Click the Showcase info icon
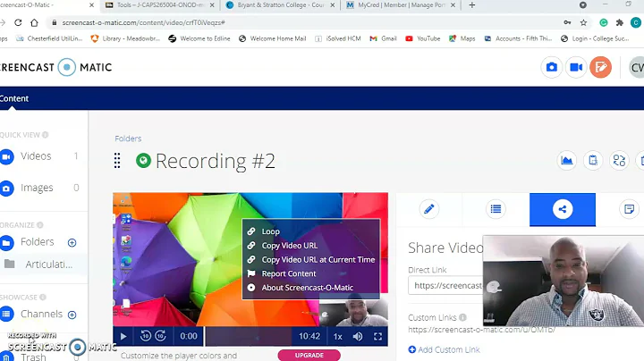This screenshot has width=644, height=361. pos(43,297)
